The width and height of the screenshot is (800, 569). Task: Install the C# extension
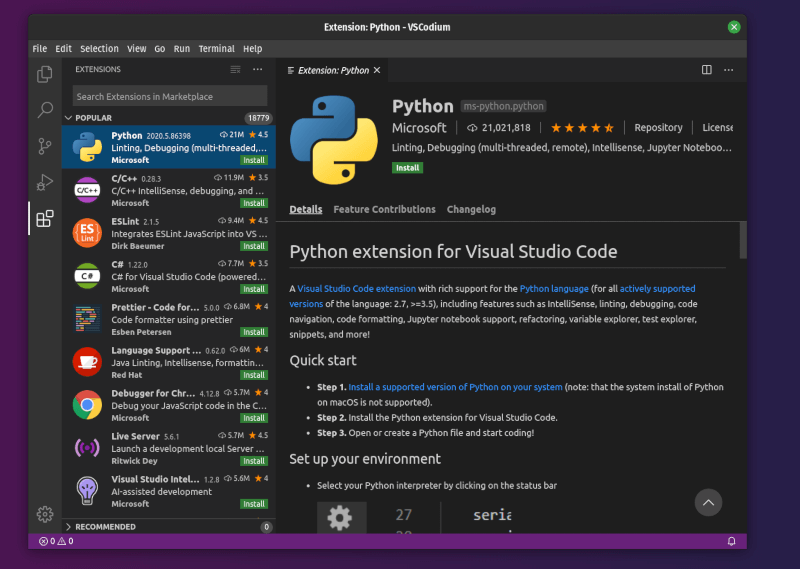(254, 289)
